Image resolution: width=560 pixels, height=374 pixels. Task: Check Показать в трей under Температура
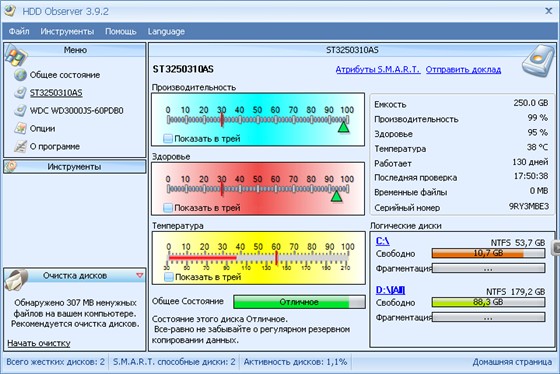(x=169, y=277)
